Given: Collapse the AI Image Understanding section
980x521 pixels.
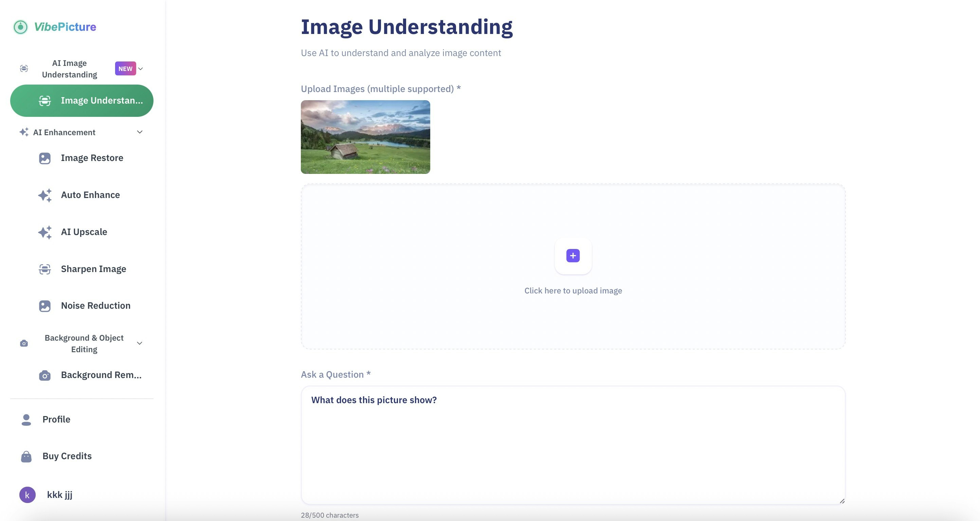Looking at the screenshot, I should 140,69.
